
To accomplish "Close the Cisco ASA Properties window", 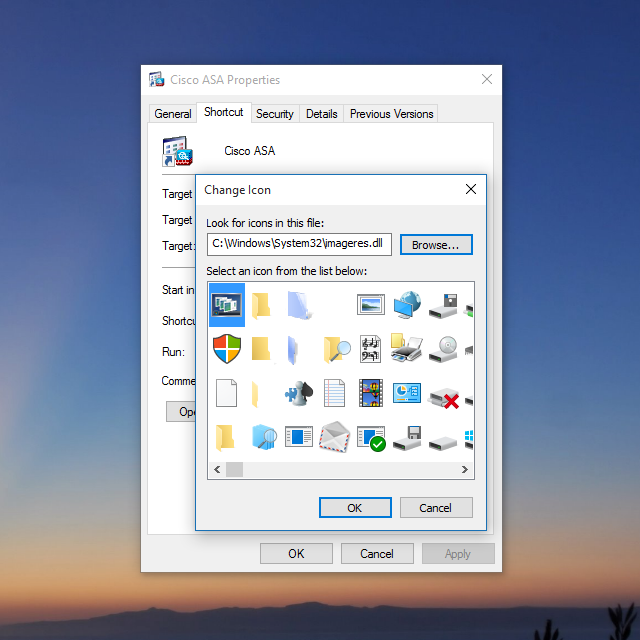I will click(487, 80).
